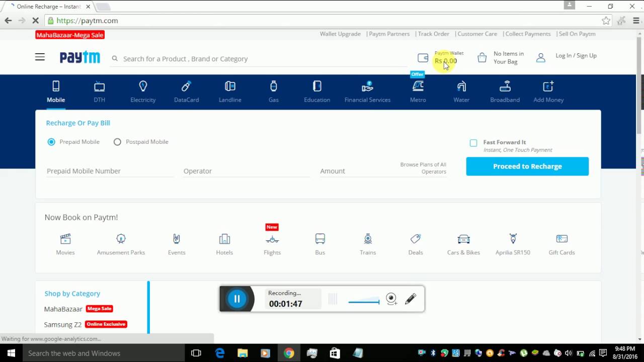The image size is (644, 362).
Task: Enable the Fast Forward It checkbox
Action: [473, 143]
